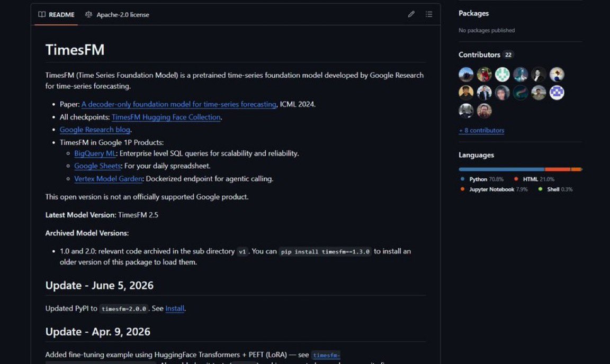Click the red-orange HTML segment of the language bar
The image size is (610, 364).
(x=558, y=169)
